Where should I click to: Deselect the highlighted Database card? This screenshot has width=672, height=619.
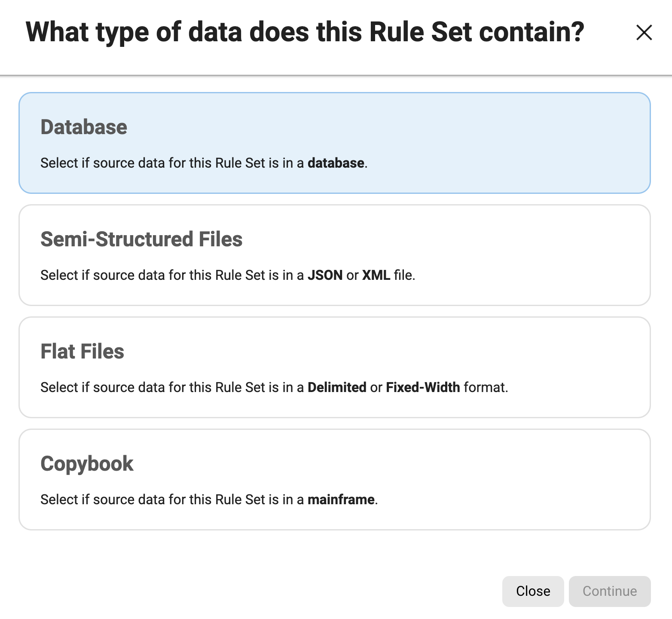point(335,142)
